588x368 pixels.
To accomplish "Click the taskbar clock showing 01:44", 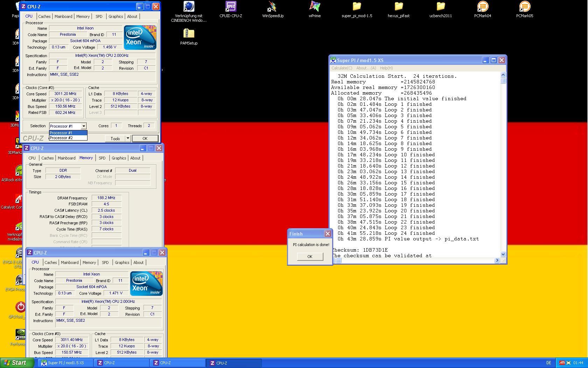I will [579, 363].
